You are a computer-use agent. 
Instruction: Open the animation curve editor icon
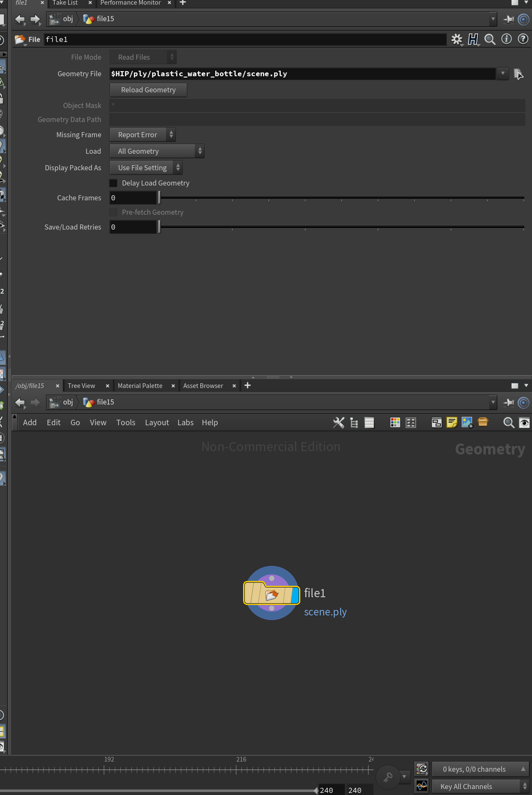coord(422,786)
